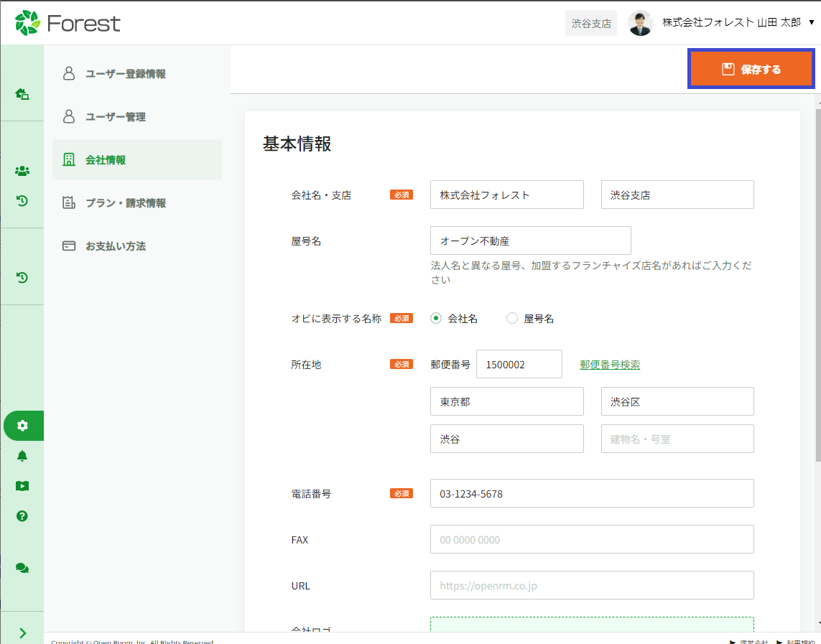Click the ward field 渋谷区
This screenshot has height=644, width=821.
[x=677, y=401]
